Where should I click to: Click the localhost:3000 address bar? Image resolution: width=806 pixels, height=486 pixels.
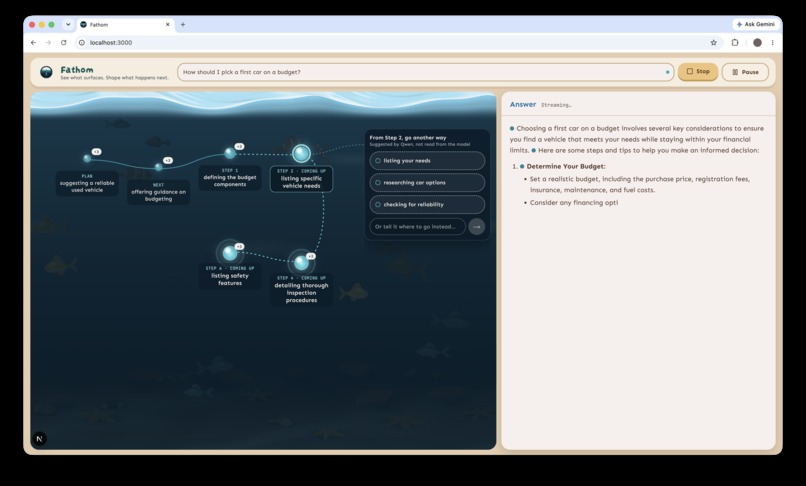(x=398, y=43)
